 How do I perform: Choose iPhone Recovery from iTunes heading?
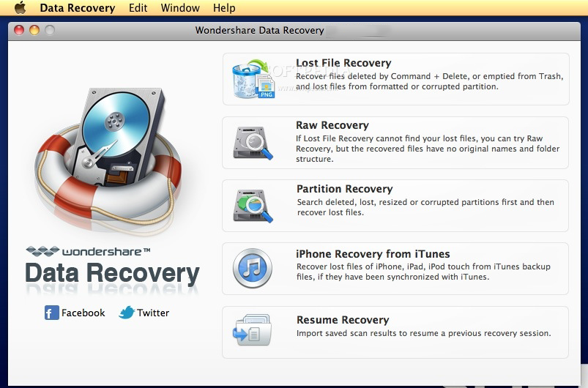[373, 254]
